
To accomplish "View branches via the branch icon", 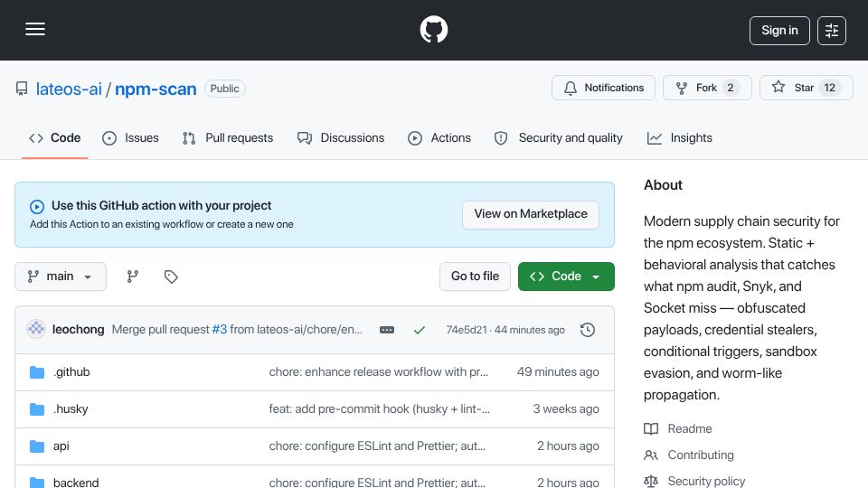I will (132, 277).
